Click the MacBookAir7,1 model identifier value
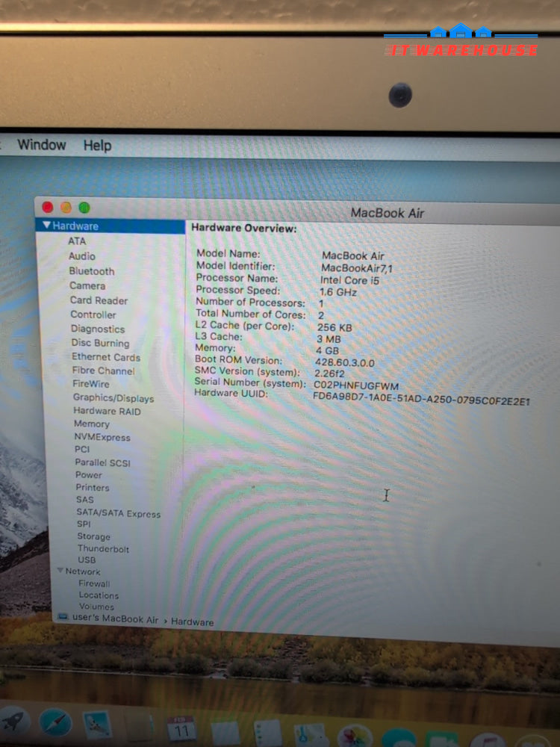This screenshot has width=560, height=747. point(357,268)
